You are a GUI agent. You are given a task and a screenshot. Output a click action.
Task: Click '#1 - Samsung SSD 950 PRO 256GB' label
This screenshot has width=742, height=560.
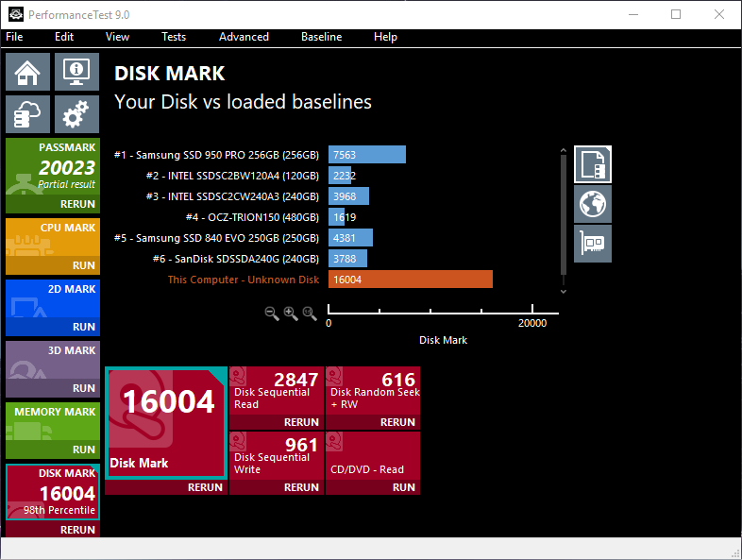click(x=216, y=155)
